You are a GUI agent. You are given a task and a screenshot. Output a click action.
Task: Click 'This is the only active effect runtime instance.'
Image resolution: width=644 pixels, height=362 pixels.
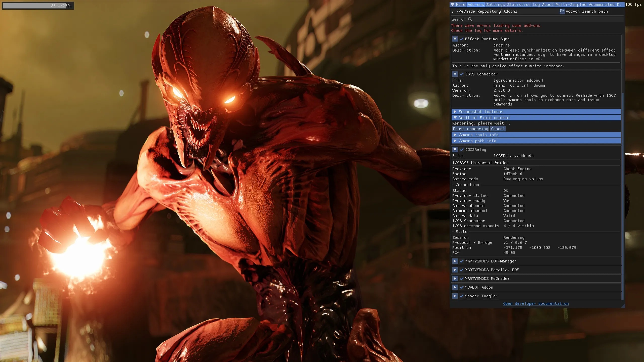coord(508,66)
